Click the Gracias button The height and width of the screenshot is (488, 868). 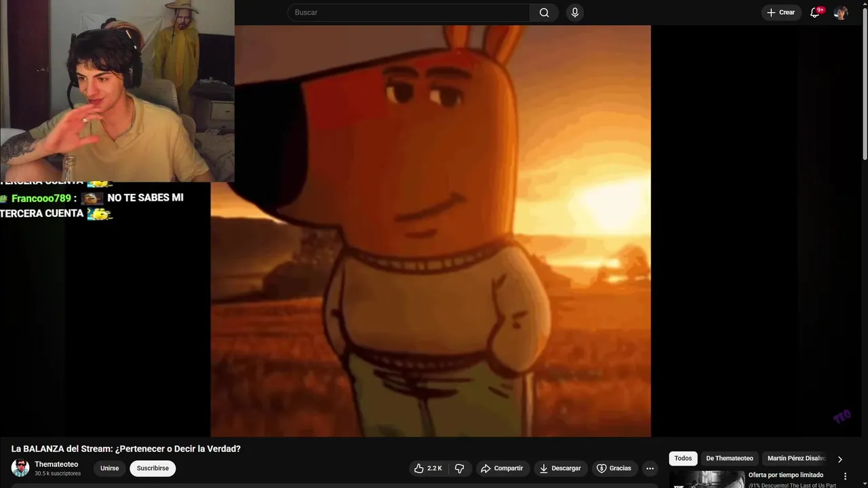[614, 468]
